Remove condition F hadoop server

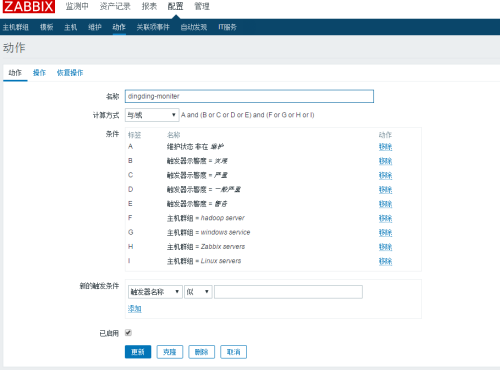[x=385, y=219]
